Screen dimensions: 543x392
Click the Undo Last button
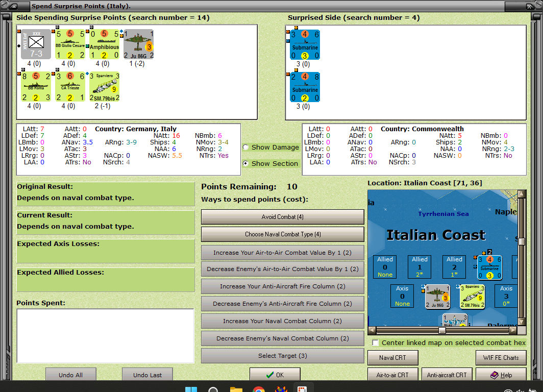tap(147, 374)
